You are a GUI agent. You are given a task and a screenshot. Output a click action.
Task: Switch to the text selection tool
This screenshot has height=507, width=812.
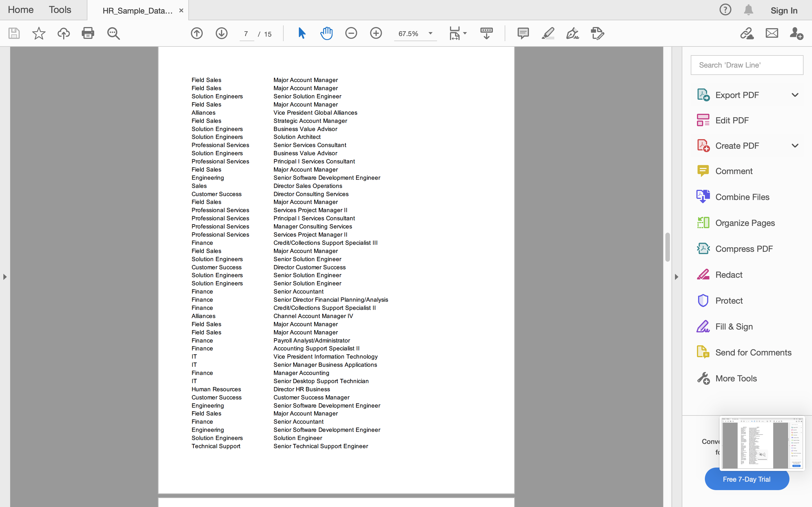point(301,33)
